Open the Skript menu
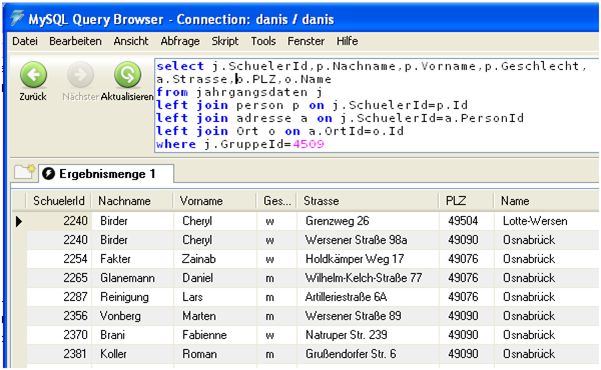This screenshot has height=370, width=601. click(x=225, y=41)
